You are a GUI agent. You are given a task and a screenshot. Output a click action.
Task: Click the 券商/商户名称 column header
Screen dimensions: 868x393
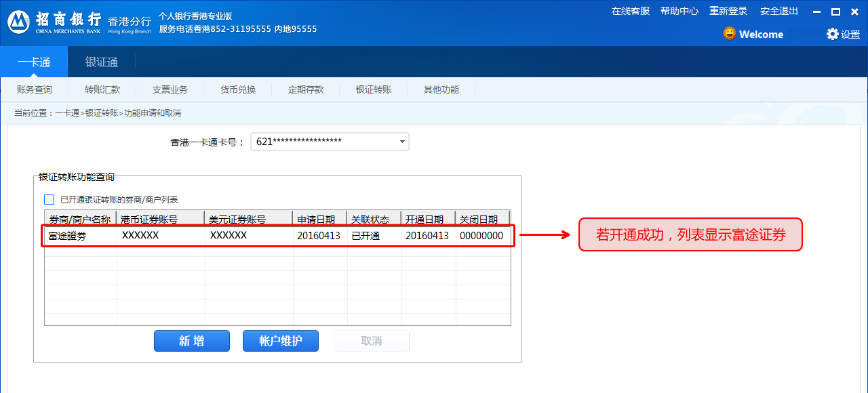pyautogui.click(x=80, y=219)
